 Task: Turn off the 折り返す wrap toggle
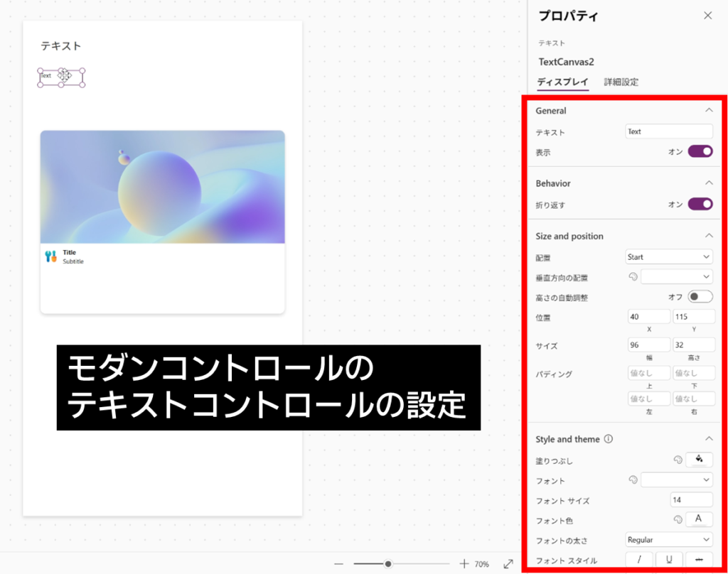click(700, 204)
